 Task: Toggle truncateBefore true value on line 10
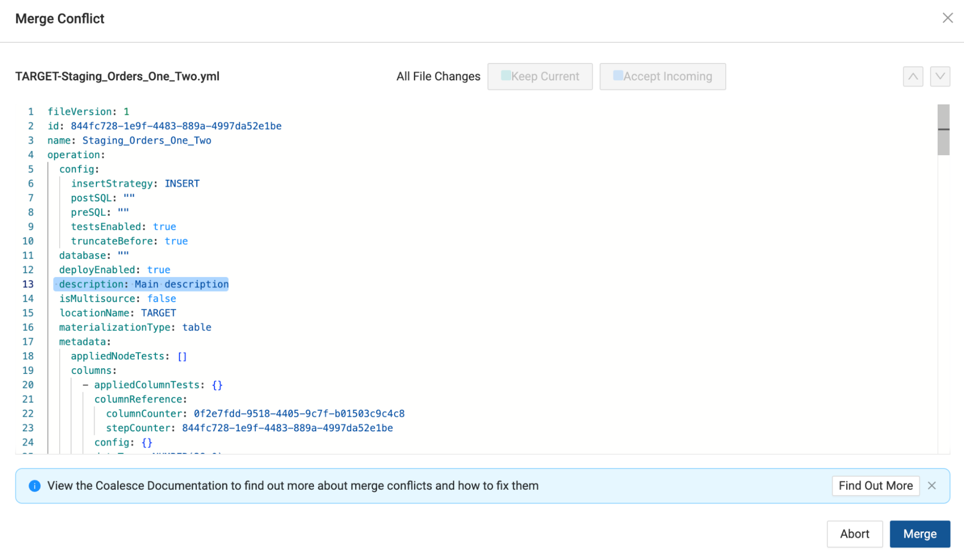(176, 240)
